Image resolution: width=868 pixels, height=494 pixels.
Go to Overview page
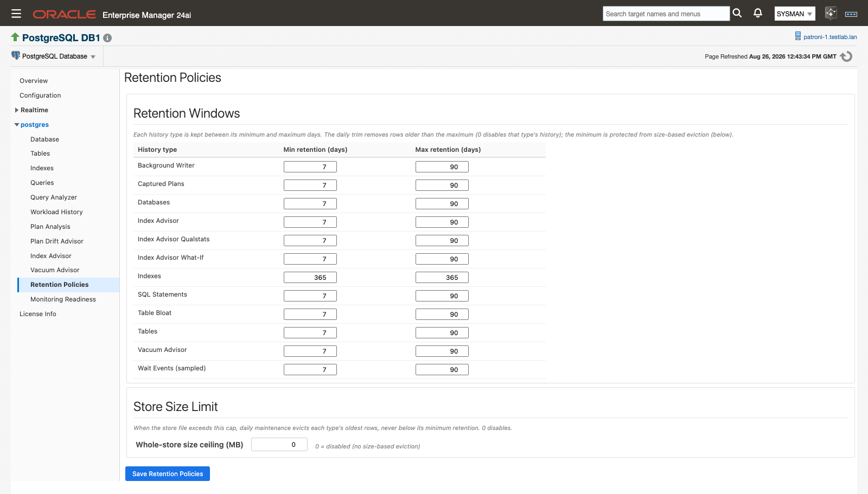click(34, 81)
